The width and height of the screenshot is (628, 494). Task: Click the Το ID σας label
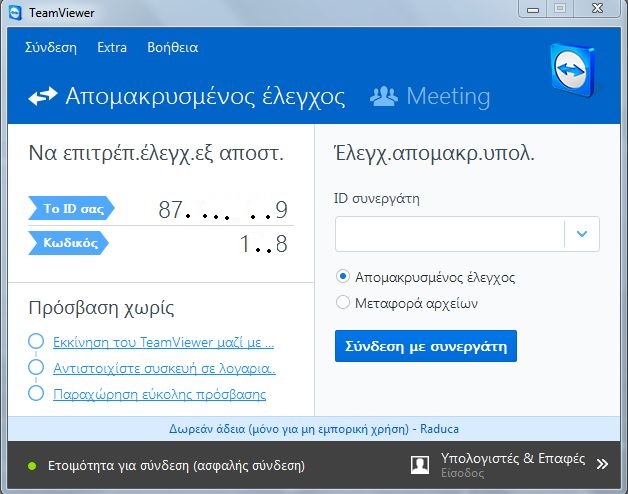point(71,208)
